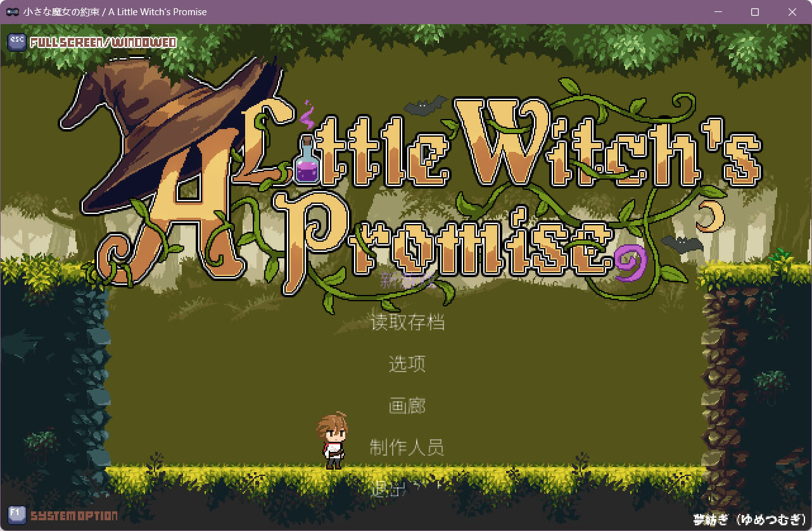
Task: View the 制作人员 credits
Action: [407, 447]
